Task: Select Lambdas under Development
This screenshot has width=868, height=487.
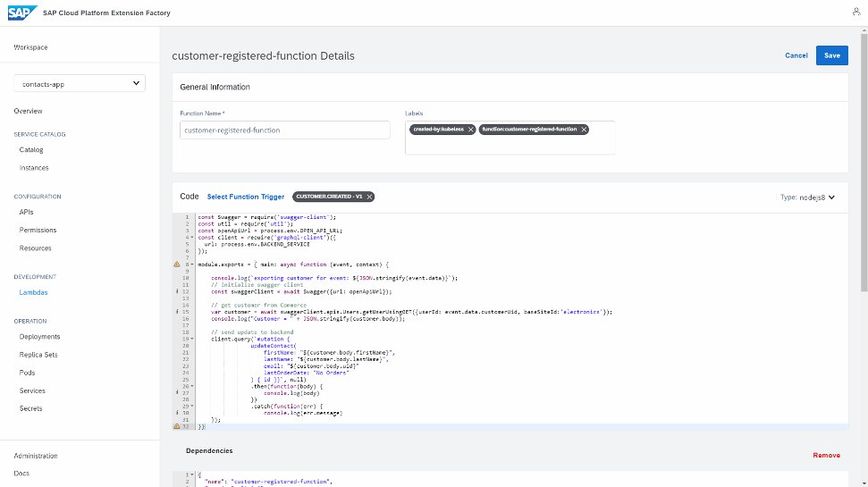Action: point(33,292)
